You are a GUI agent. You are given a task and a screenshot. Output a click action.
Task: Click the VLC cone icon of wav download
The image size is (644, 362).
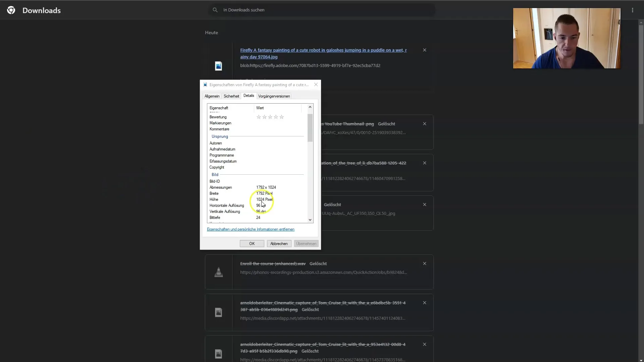(x=218, y=272)
